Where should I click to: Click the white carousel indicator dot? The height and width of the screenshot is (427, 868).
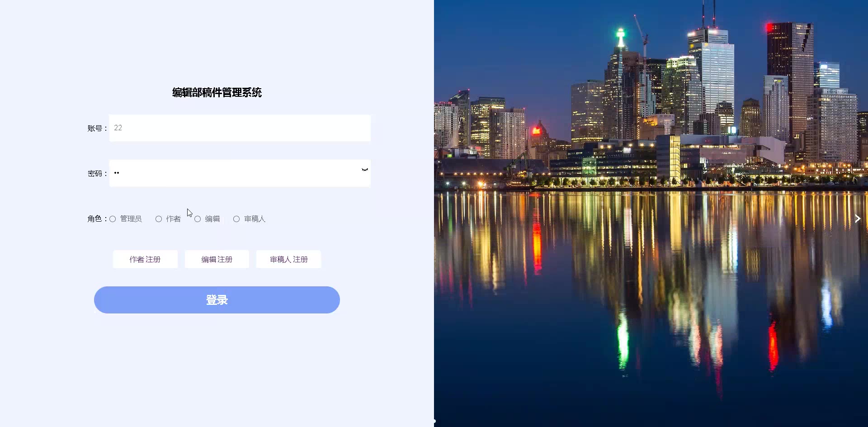(x=434, y=421)
